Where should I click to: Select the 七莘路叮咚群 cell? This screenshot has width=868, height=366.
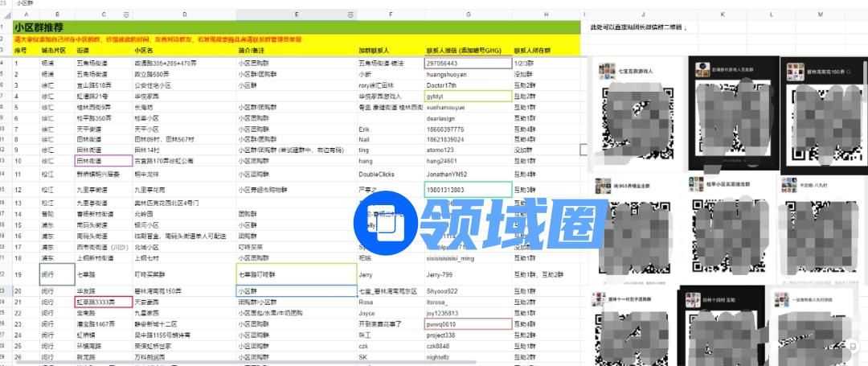tap(296, 273)
